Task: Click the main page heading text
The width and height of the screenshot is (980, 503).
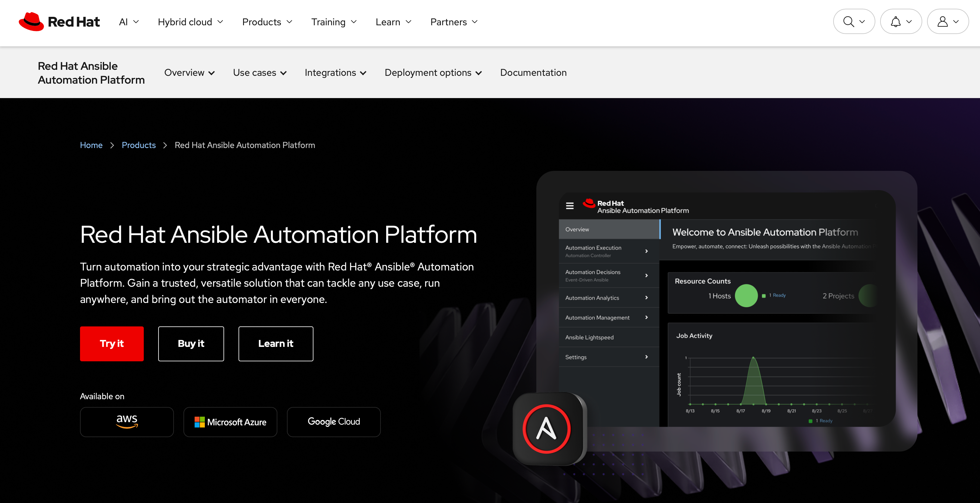Action: [x=279, y=234]
